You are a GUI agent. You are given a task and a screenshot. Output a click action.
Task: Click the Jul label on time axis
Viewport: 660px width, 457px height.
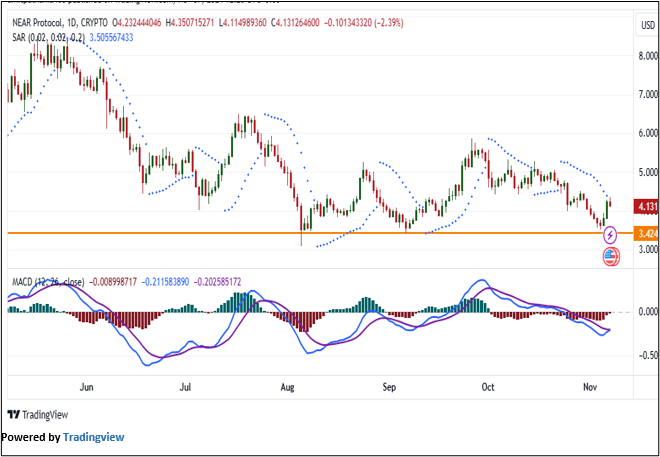pyautogui.click(x=186, y=387)
